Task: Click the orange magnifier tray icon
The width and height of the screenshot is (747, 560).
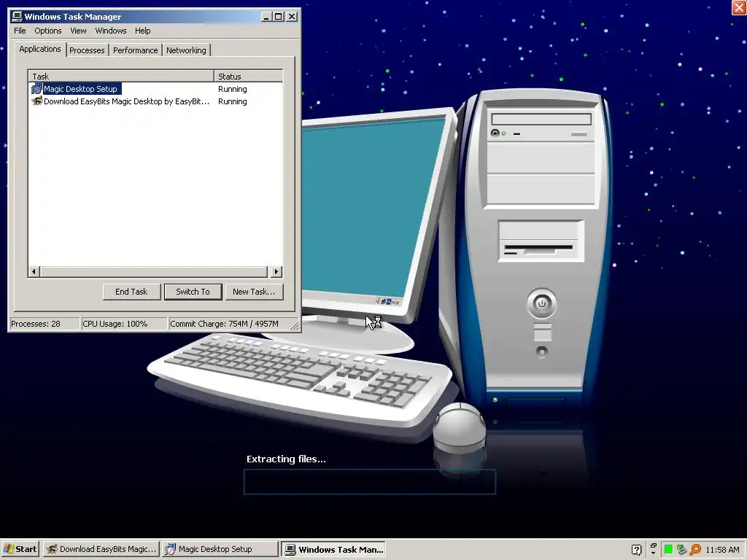Action: coord(695,550)
